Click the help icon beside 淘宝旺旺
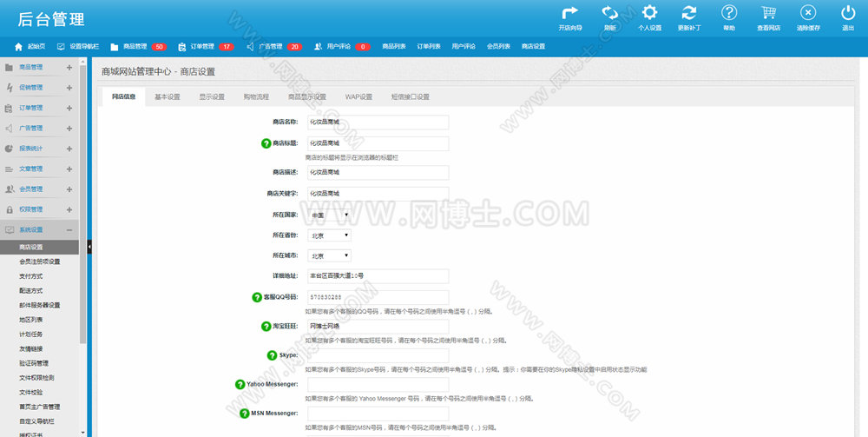Viewport: 868px width, 437px height. point(266,326)
